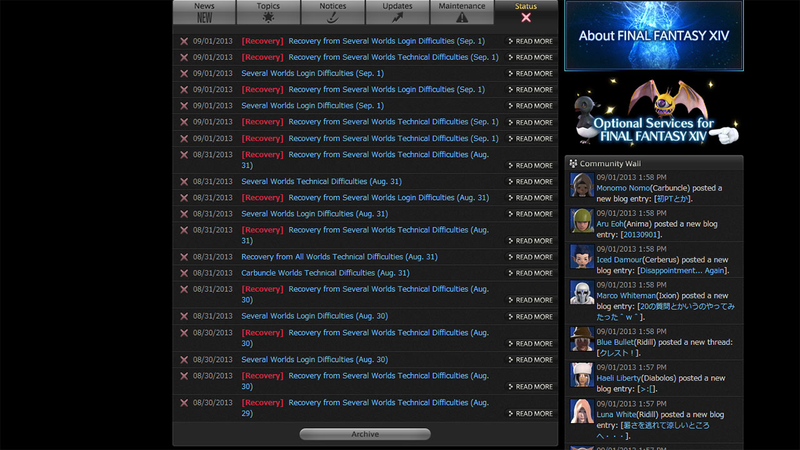Screen dimensions: 800x450
Task: Open Carbuncle Worlds Technical Difficulties (Aug. 31)
Action: (x=325, y=273)
